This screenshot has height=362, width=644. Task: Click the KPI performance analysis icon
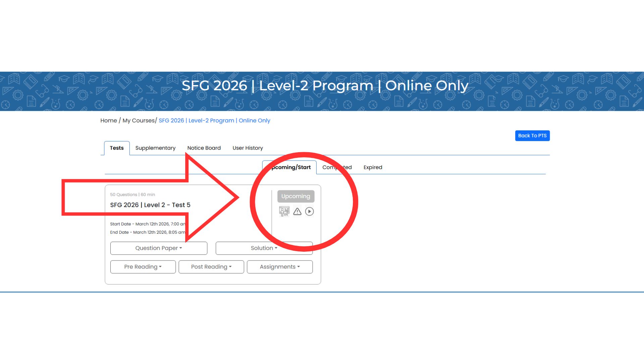pos(284,212)
